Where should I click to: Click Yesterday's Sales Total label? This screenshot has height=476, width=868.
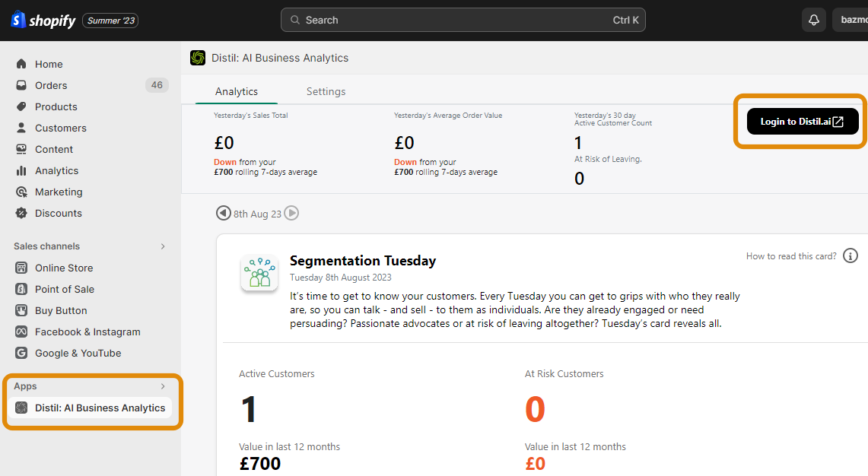251,116
